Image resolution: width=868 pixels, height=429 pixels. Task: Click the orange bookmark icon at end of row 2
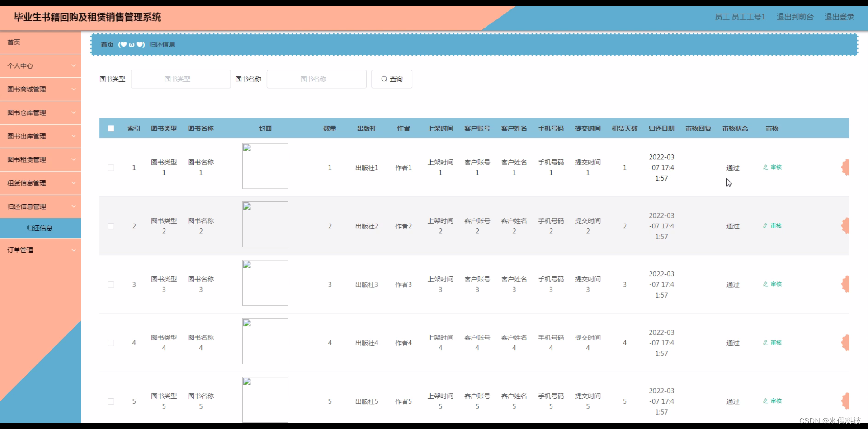pos(846,226)
